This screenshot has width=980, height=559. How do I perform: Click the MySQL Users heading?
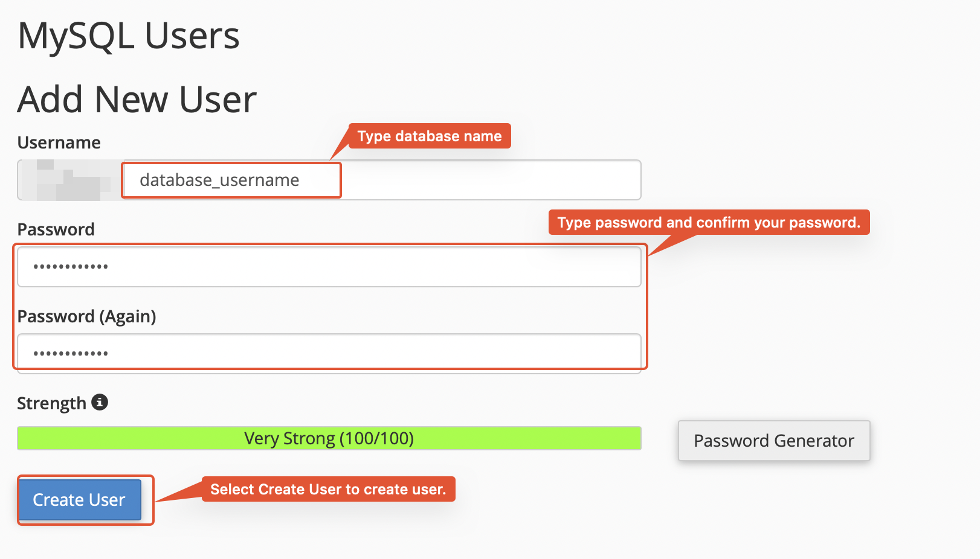[129, 36]
